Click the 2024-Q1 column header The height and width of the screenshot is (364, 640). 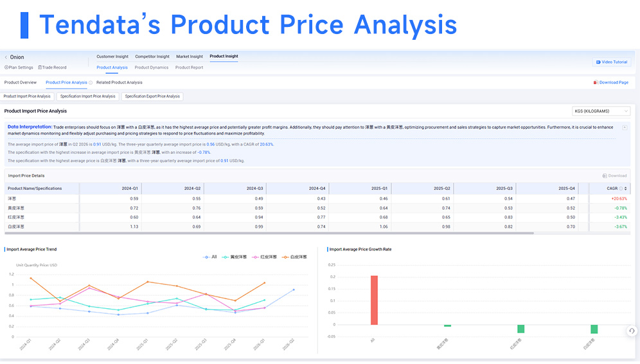130,189
